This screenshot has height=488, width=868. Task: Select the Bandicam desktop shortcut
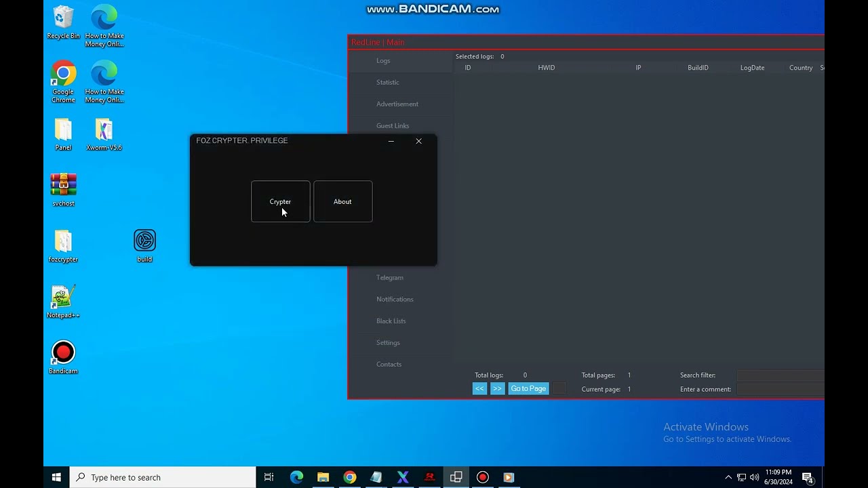coord(63,357)
